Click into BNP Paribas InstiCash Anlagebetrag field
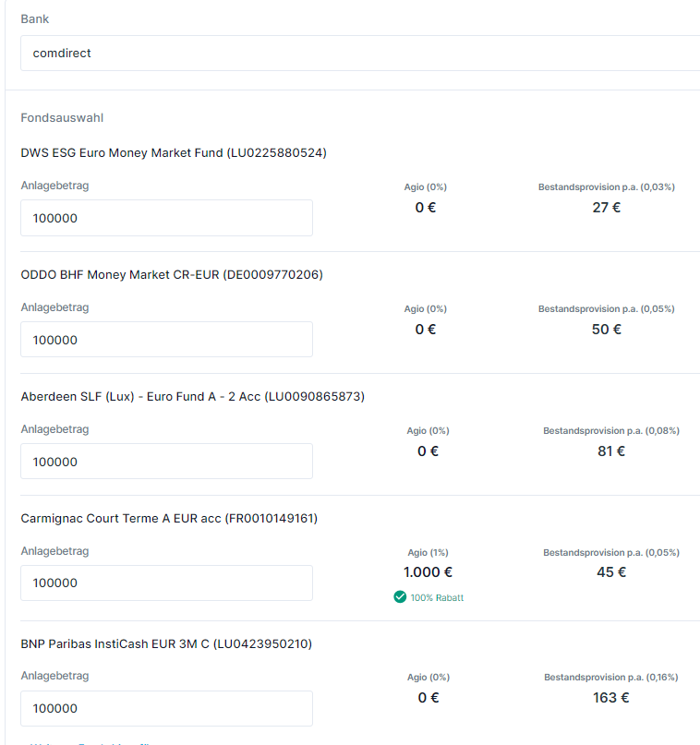Viewport: 700px width, 745px height. point(166,709)
